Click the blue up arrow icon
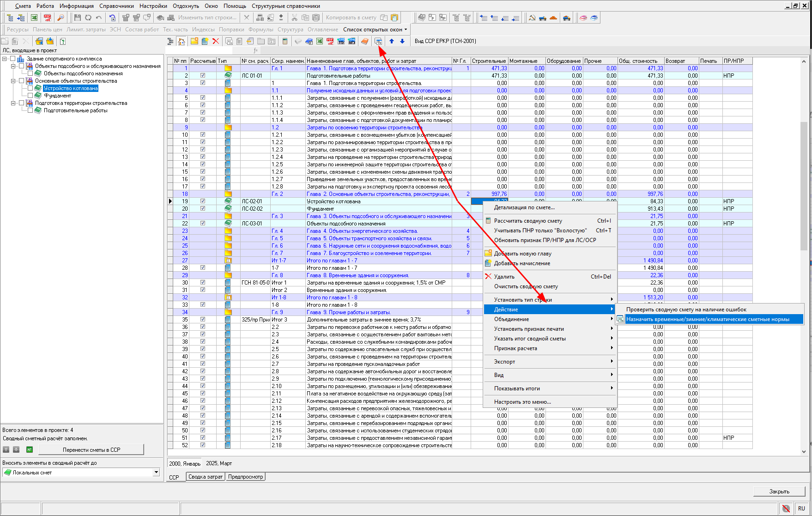The width and height of the screenshot is (812, 516). [392, 41]
